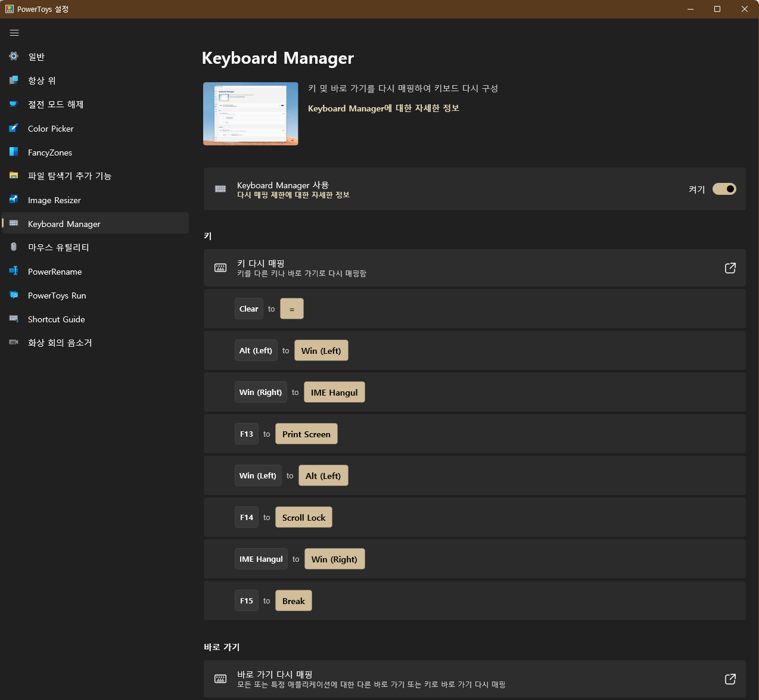
Task: Click the F13 source key chip
Action: coord(247,434)
